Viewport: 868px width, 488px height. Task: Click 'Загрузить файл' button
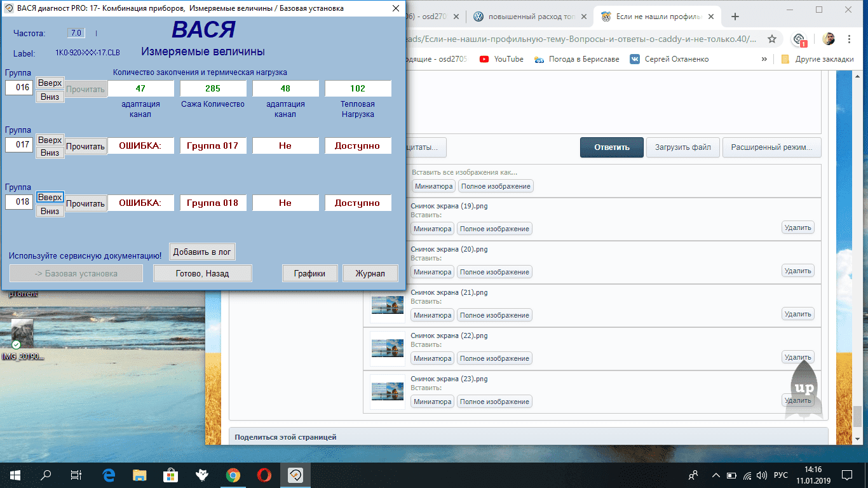(683, 147)
